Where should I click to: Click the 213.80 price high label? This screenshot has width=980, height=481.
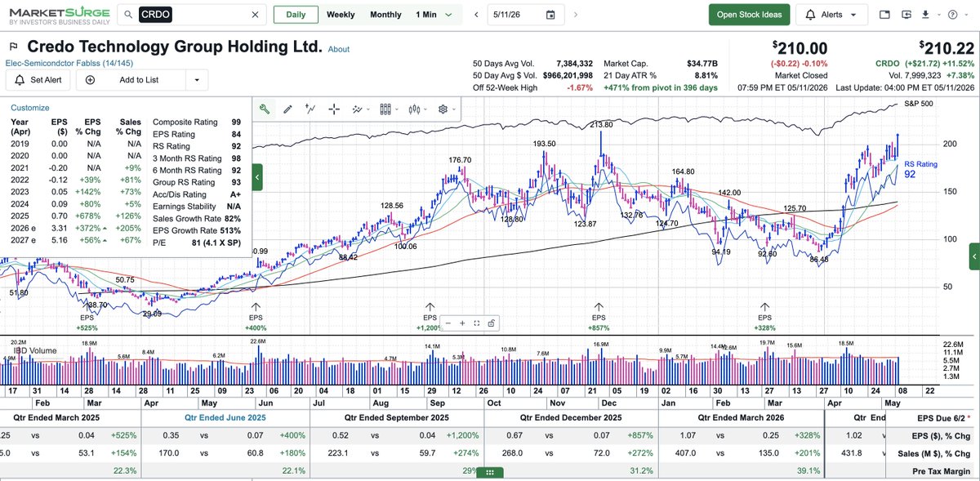(601, 125)
